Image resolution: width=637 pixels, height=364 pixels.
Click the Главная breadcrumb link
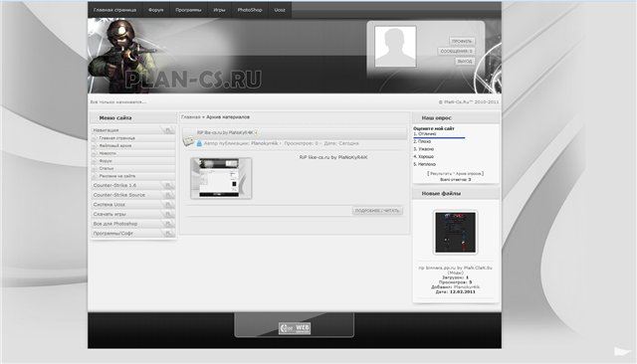coord(190,117)
